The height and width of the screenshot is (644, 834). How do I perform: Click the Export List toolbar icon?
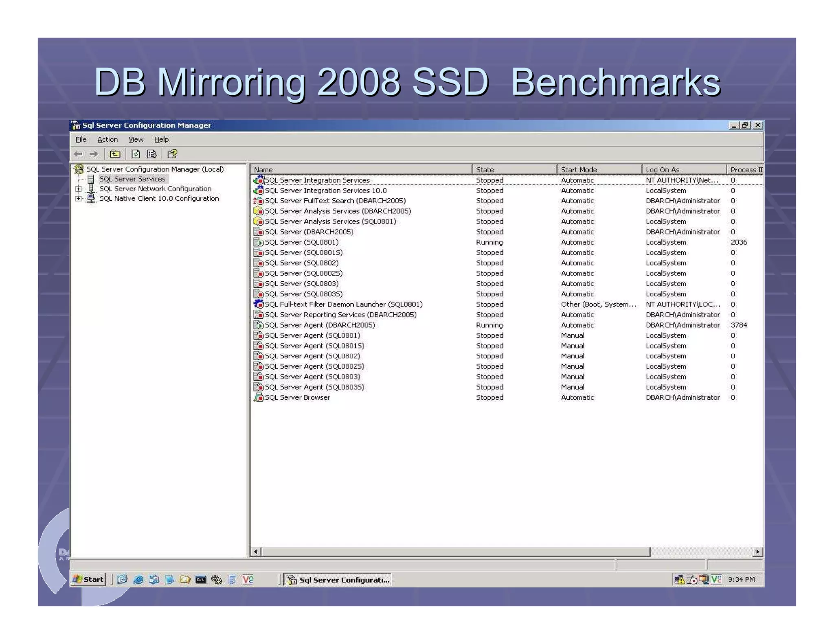point(151,154)
